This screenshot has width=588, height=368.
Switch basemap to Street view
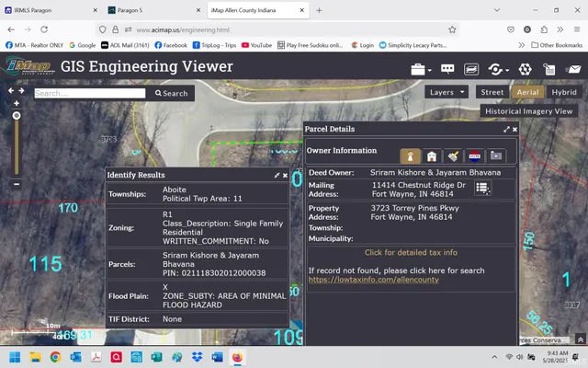click(492, 92)
